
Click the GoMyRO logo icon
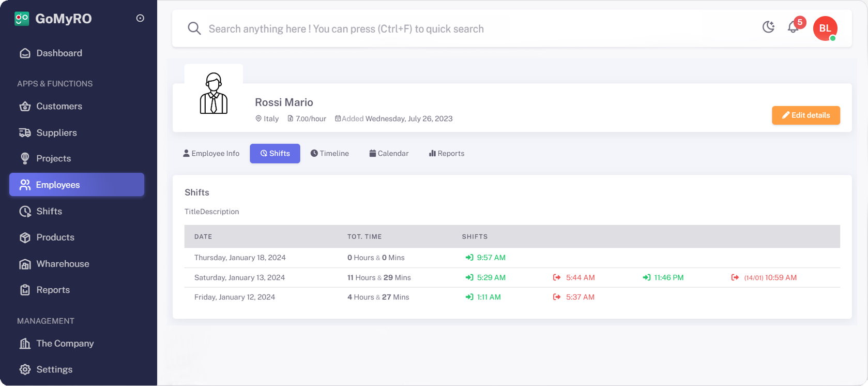22,19
